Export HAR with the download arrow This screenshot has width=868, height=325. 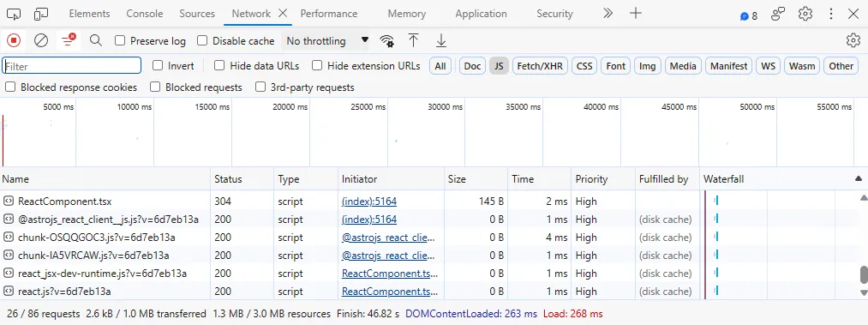441,40
